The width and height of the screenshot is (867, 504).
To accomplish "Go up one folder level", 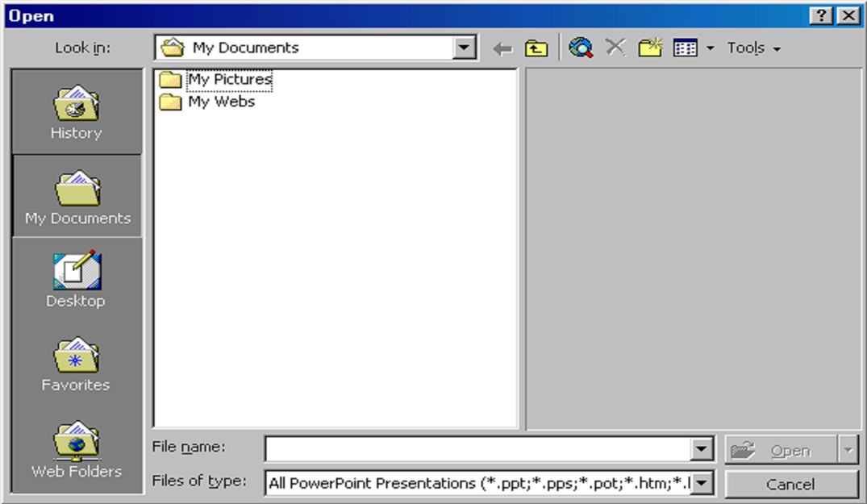I will pyautogui.click(x=536, y=49).
